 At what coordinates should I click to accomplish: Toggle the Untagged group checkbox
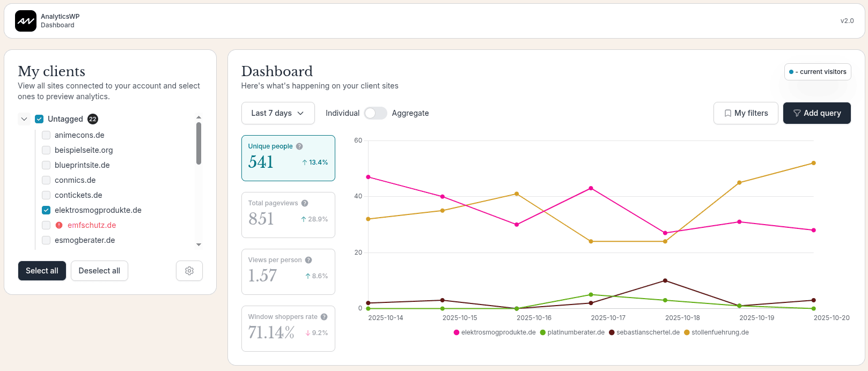click(39, 119)
